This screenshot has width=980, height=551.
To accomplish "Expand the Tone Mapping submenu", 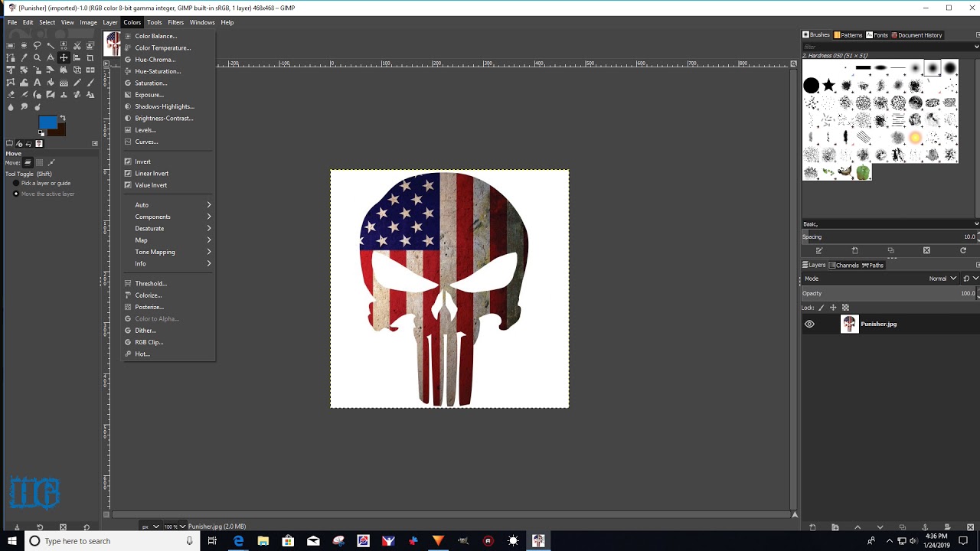I will [x=168, y=252].
